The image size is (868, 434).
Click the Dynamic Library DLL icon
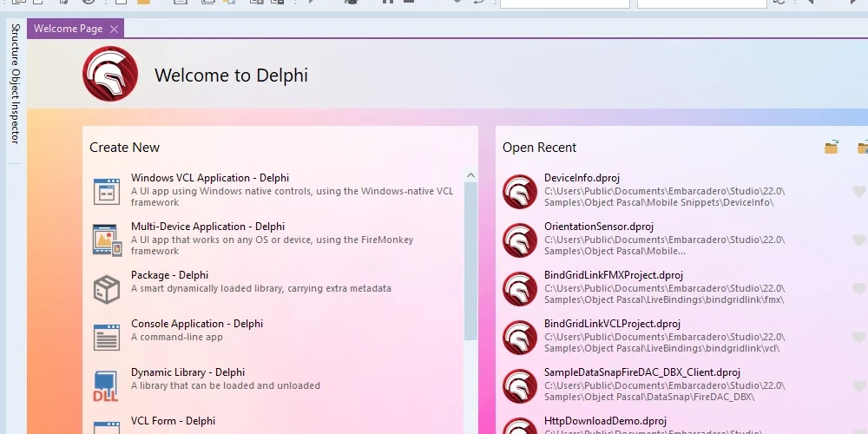[x=105, y=386]
